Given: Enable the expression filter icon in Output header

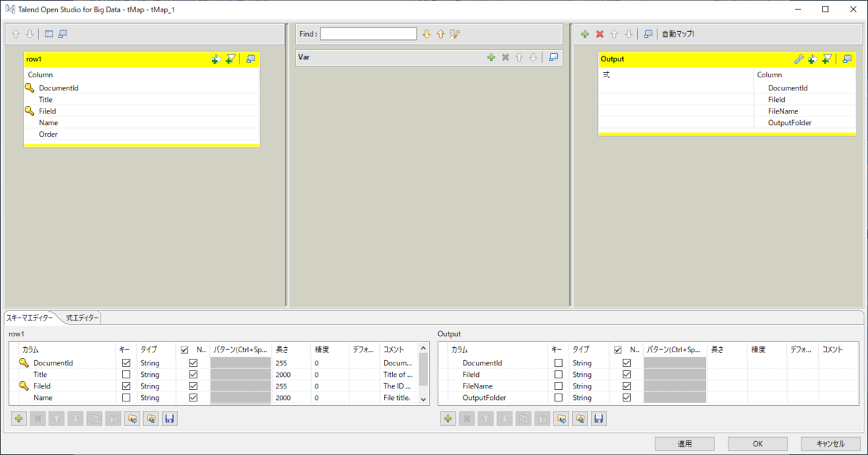Looking at the screenshot, I should [827, 59].
